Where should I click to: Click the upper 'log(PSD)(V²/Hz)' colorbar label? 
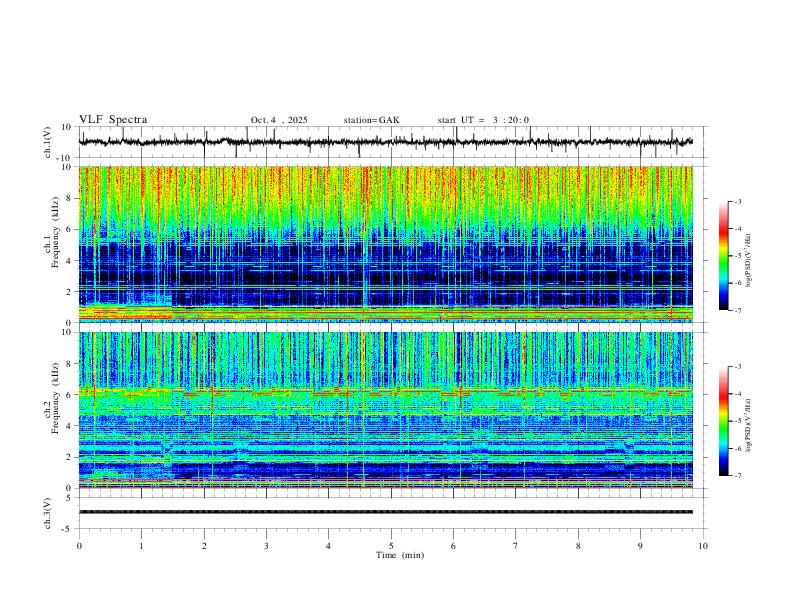748,261
